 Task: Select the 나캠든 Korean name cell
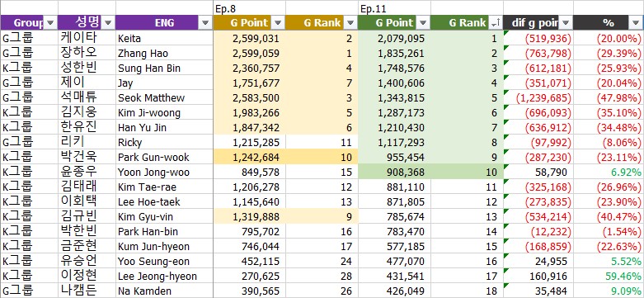click(87, 291)
